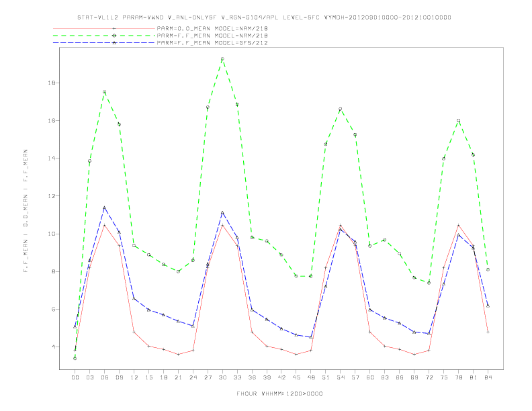Click x-axis tick label 72
This screenshot has height=411, width=532.
[429, 377]
